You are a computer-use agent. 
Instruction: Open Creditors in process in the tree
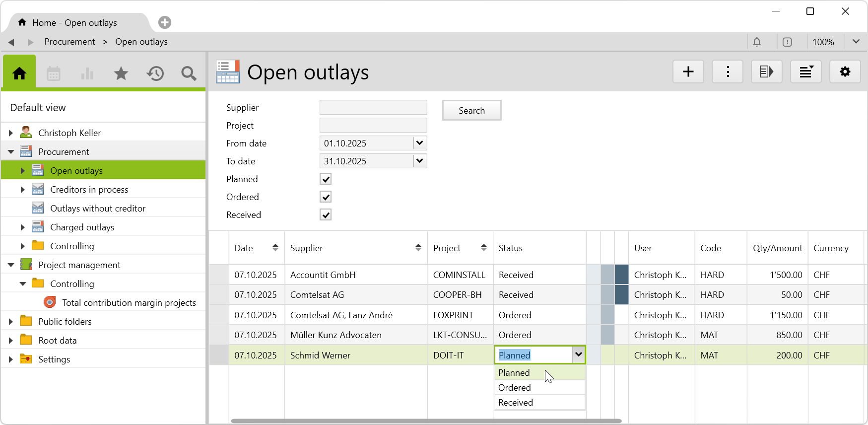point(89,190)
